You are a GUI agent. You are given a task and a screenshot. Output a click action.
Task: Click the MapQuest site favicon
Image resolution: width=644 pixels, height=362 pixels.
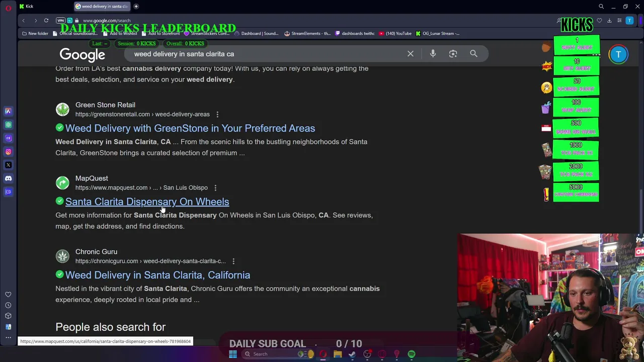pyautogui.click(x=62, y=183)
